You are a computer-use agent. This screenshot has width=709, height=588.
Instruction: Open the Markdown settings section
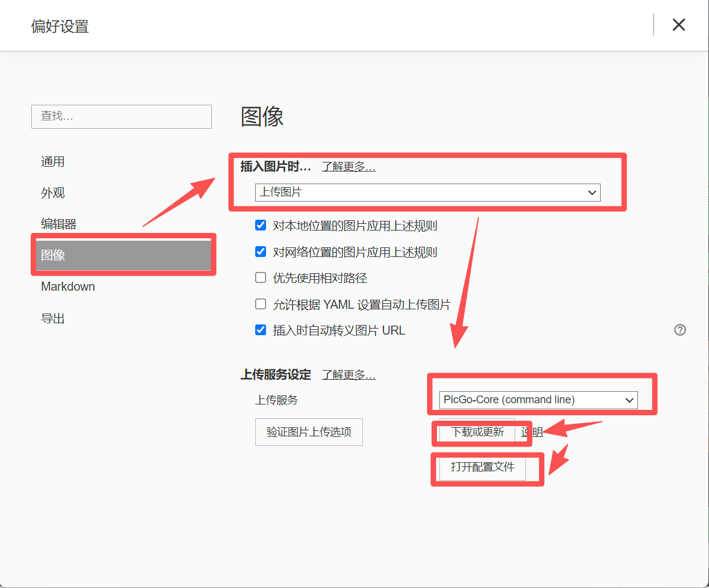click(x=68, y=286)
